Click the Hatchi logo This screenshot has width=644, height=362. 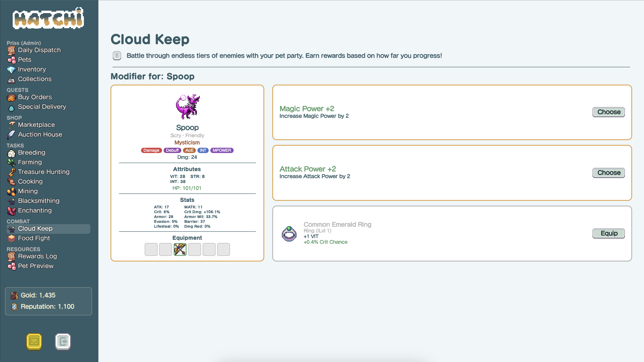pos(49,19)
